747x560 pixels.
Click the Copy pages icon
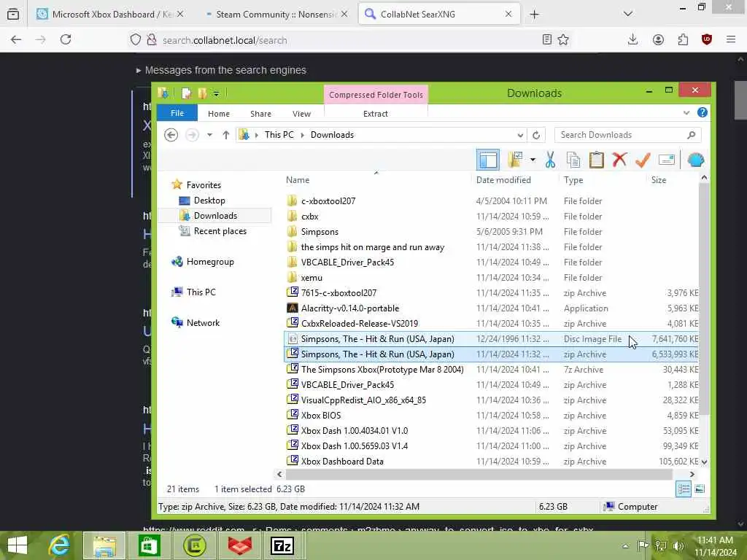573,160
